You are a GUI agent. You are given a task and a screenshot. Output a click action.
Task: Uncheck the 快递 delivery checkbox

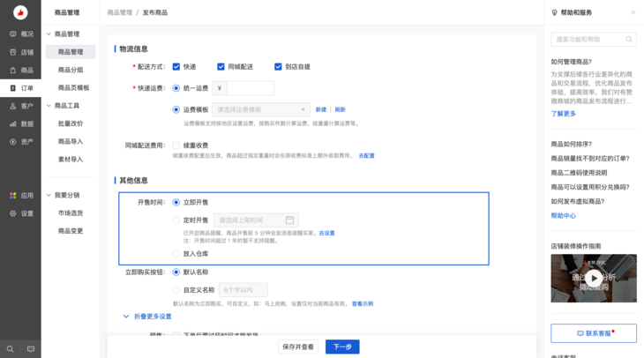point(176,66)
